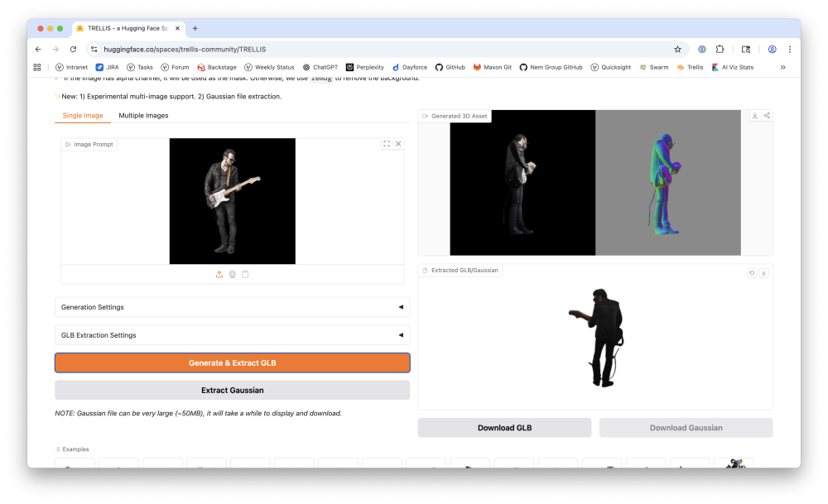Click the Download GLB button
Screen dimensions: 828x504
(505, 428)
